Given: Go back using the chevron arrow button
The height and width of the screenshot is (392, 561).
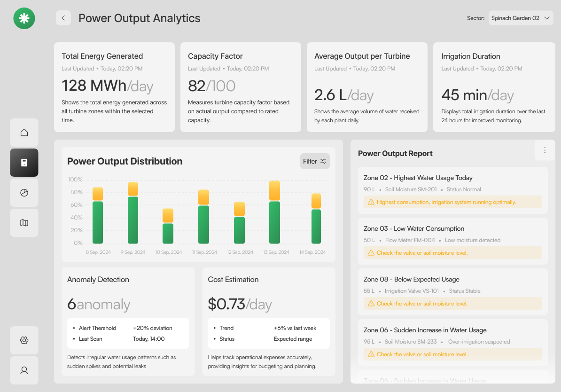Looking at the screenshot, I should (63, 18).
